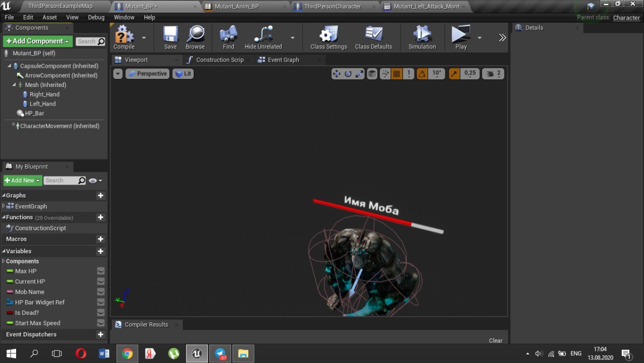Browse to asset in Content Browser
This screenshot has width=644, height=363.
[x=195, y=38]
